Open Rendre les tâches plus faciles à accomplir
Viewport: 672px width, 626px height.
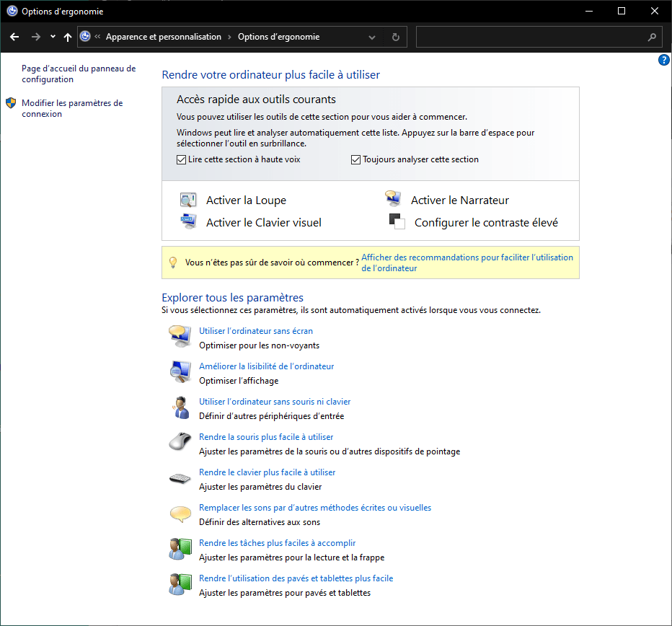[278, 543]
